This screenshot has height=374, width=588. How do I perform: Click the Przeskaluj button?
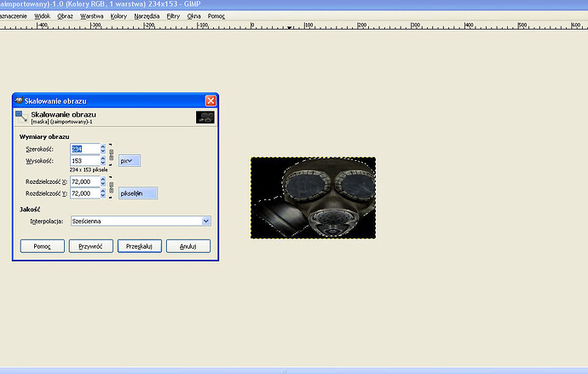(140, 246)
